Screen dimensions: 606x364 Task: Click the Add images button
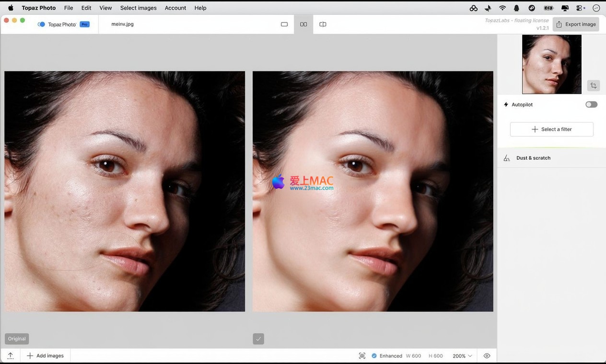click(46, 356)
